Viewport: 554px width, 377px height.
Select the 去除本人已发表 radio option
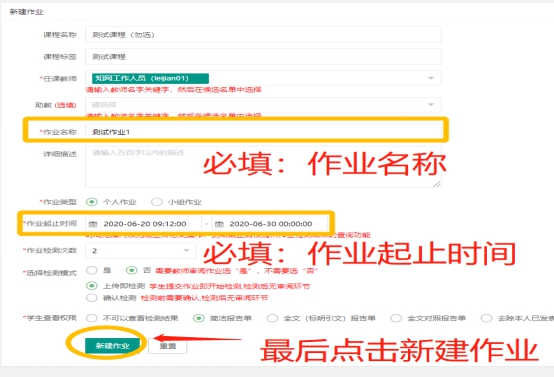tap(486, 318)
